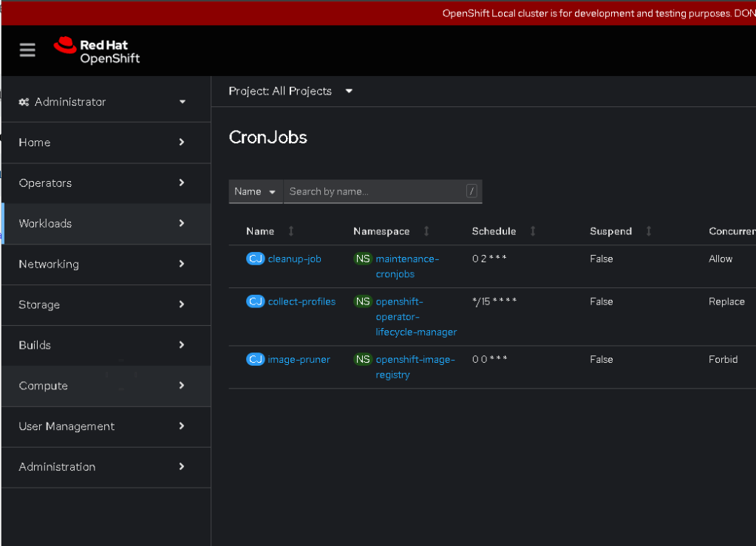Click the Name column header
The width and height of the screenshot is (756, 546).
pyautogui.click(x=260, y=231)
